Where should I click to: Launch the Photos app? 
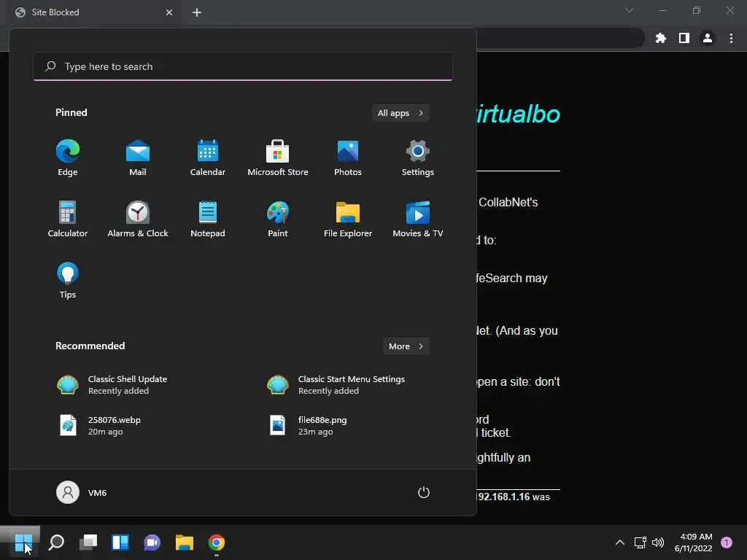[348, 158]
